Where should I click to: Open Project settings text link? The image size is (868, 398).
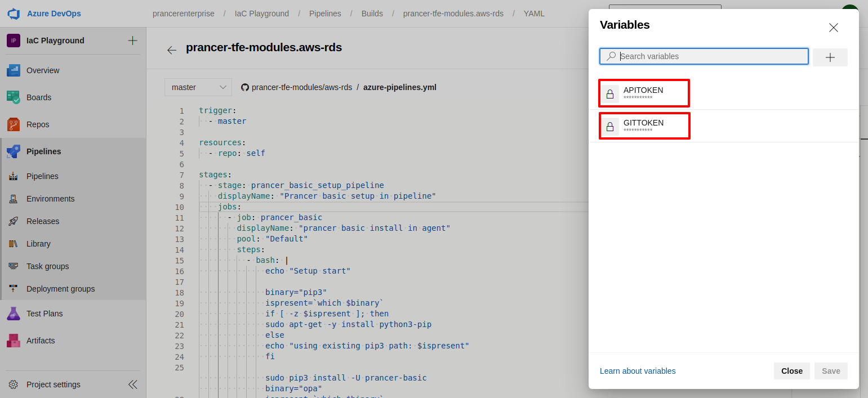[x=54, y=384]
